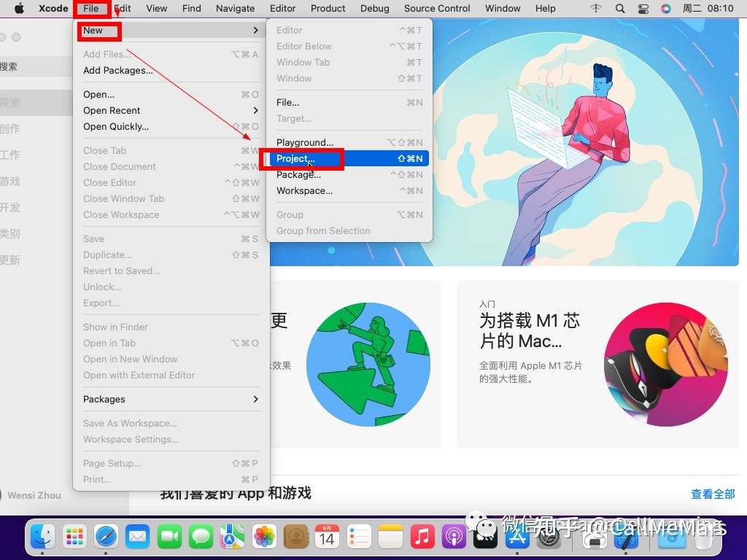Image resolution: width=747 pixels, height=560 pixels.
Task: Click the dimmed Group from Selection item
Action: tap(349, 231)
